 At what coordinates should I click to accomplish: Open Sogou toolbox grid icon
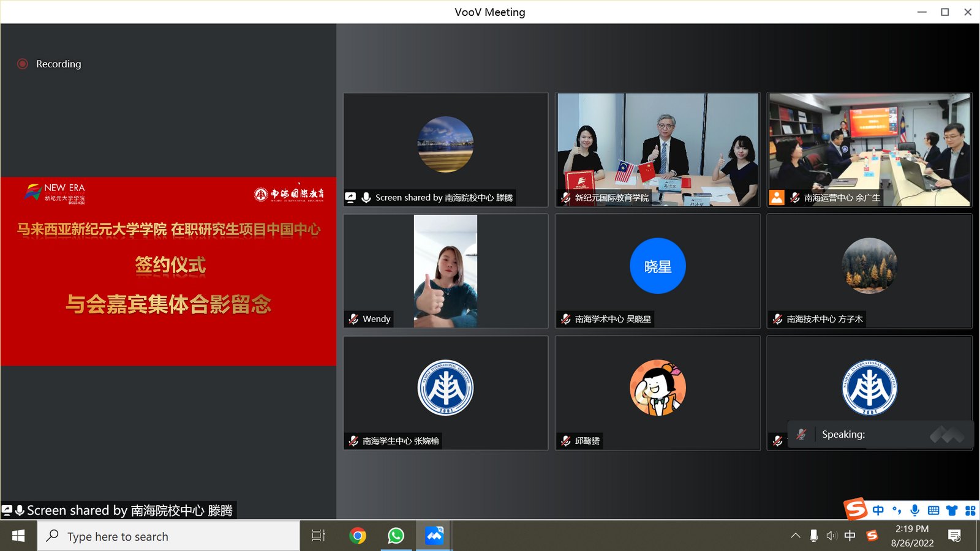(x=970, y=511)
